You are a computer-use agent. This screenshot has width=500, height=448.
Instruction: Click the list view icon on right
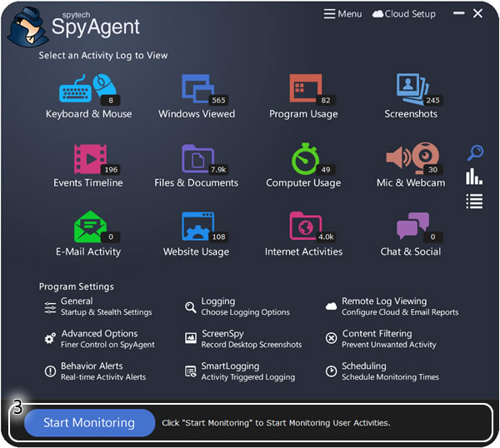(x=474, y=202)
